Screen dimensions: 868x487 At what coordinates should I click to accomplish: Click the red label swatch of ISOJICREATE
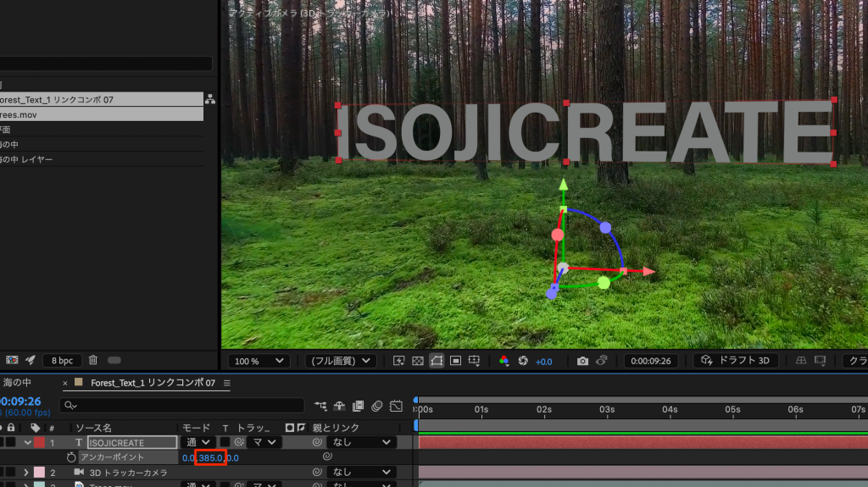pyautogui.click(x=39, y=442)
